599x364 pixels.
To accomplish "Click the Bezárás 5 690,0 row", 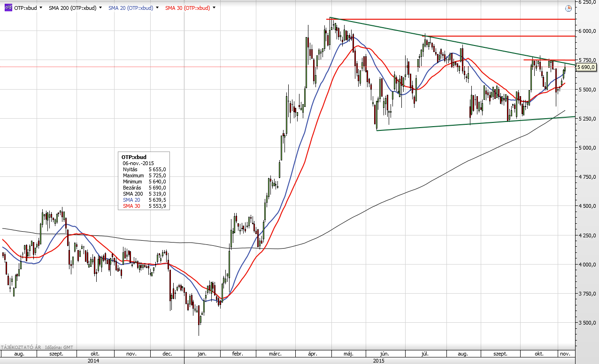I will point(144,187).
